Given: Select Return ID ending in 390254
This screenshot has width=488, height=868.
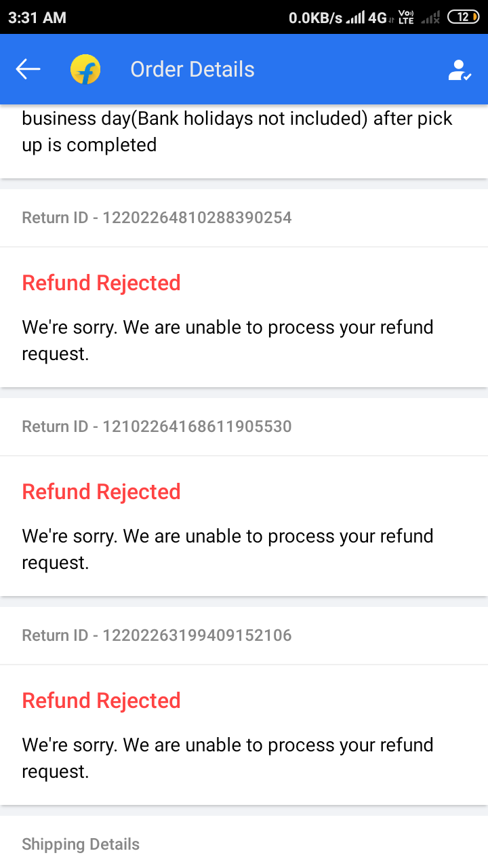Looking at the screenshot, I should [x=157, y=218].
